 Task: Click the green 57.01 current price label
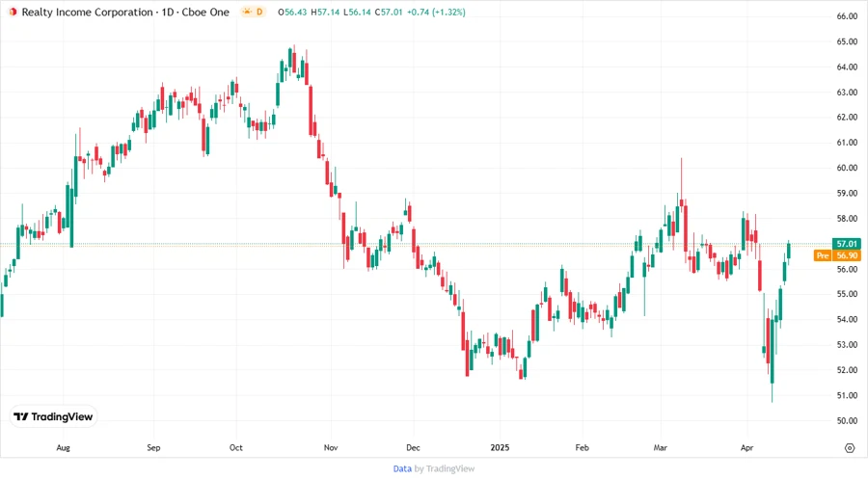pos(847,244)
